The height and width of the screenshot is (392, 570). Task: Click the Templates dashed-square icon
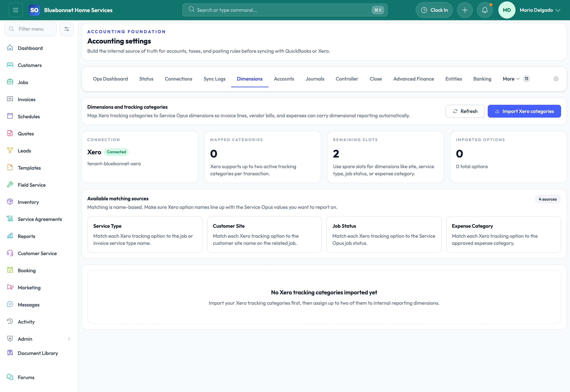(x=10, y=167)
